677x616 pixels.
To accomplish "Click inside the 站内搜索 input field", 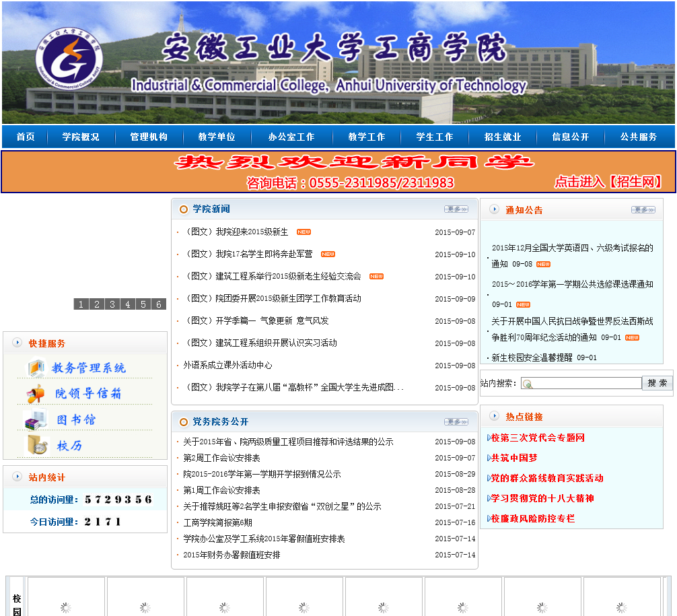I will click(581, 383).
